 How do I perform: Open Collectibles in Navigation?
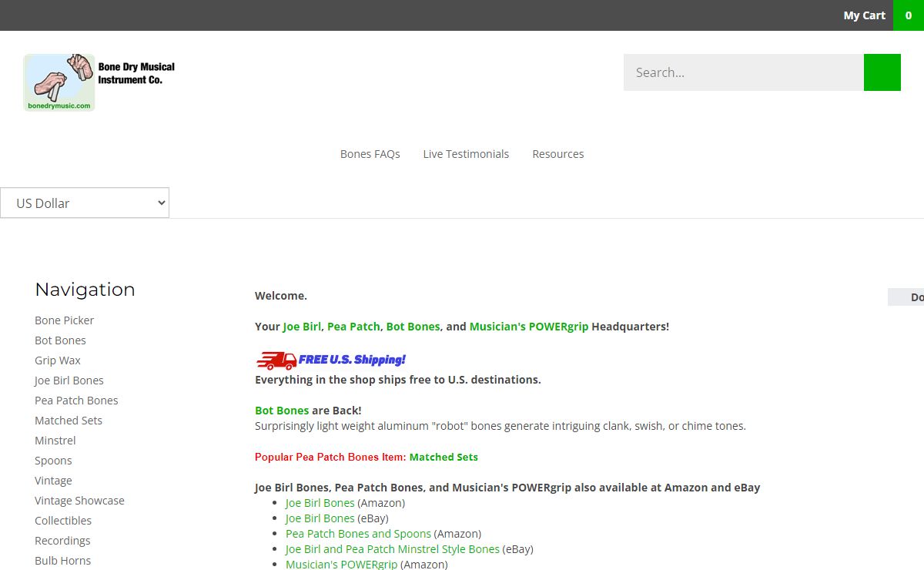(x=63, y=521)
